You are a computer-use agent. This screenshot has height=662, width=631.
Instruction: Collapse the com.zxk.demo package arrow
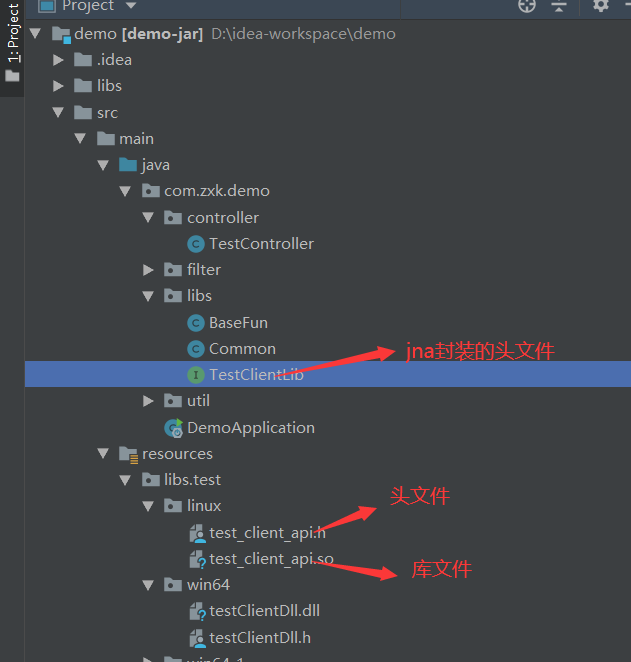125,191
